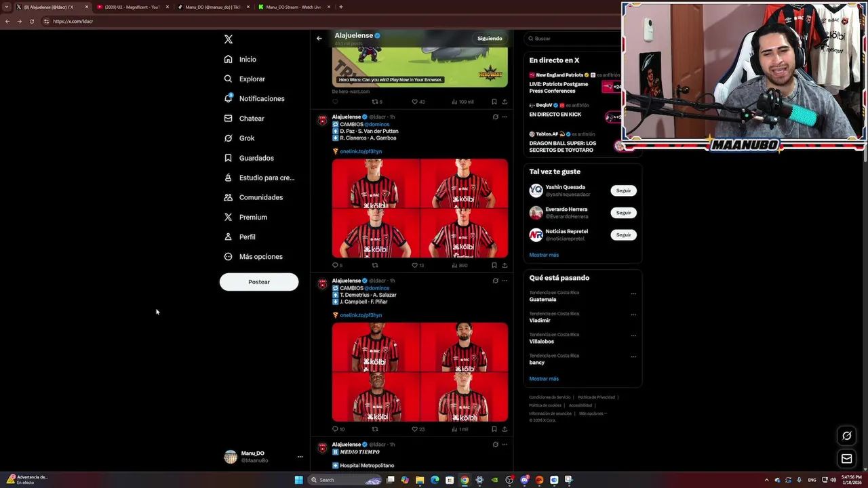868x488 pixels.
Task: Open Notificaciones in sidebar
Action: (x=254, y=99)
